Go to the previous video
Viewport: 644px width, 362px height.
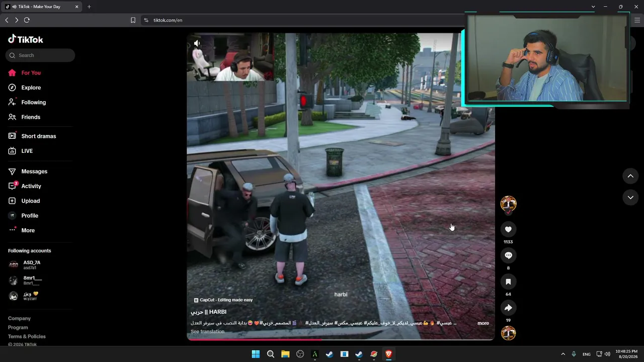click(630, 176)
